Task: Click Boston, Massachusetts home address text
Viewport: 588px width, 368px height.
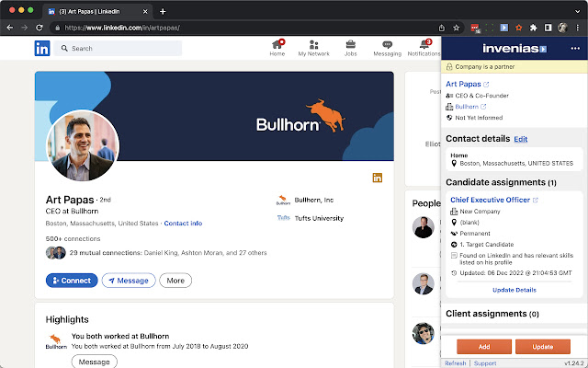Action: (x=516, y=164)
